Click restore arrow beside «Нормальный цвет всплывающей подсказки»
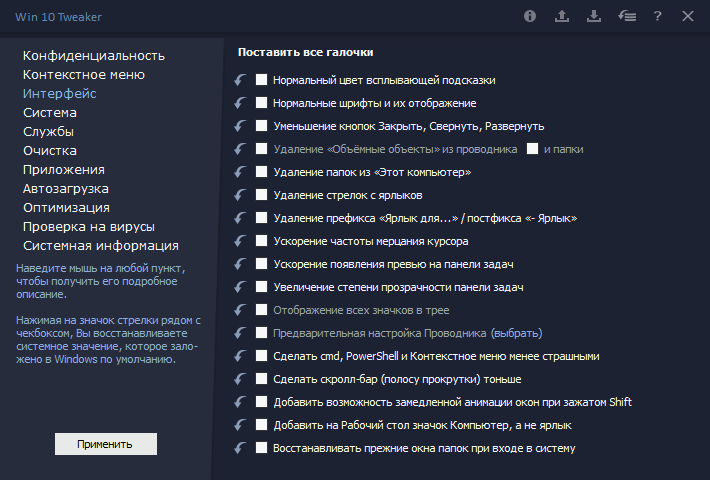The width and height of the screenshot is (710, 480). click(239, 80)
